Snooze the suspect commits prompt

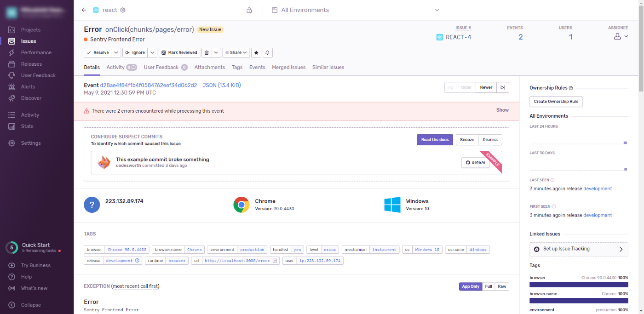click(467, 140)
